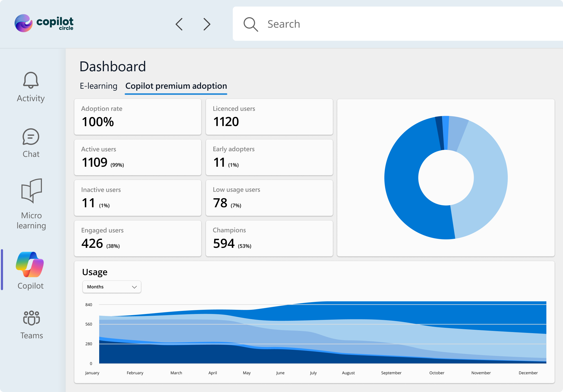Click the search magnifier icon

[x=251, y=24]
